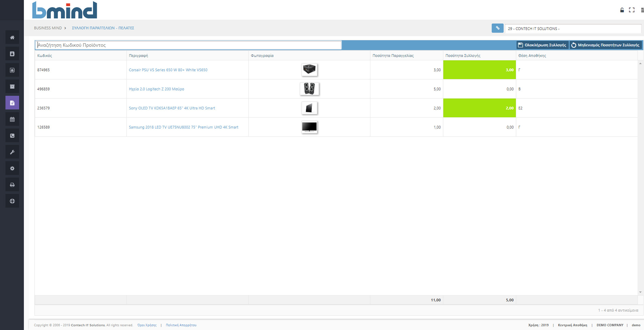Sort by Κωδικός column header
Image resolution: width=644 pixels, height=330 pixels.
coord(81,56)
